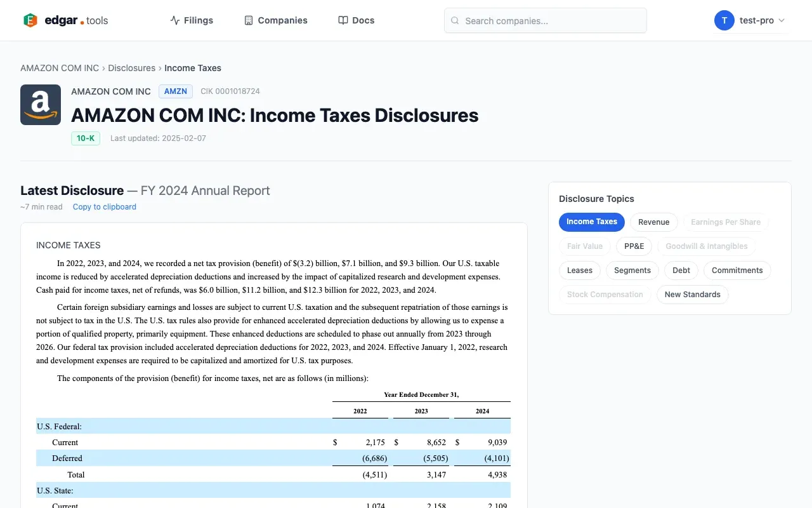Go to the Docs page

(357, 20)
